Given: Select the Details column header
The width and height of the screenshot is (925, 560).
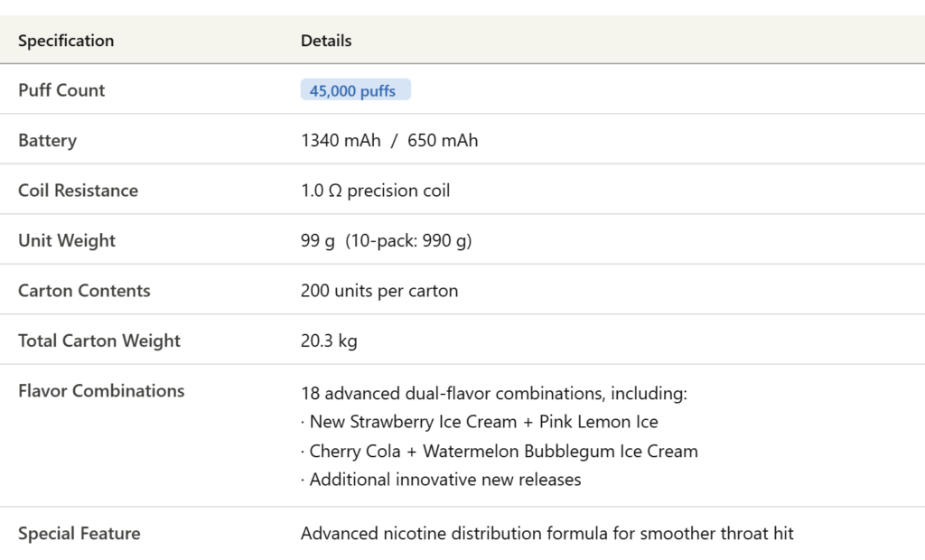Looking at the screenshot, I should (x=325, y=41).
